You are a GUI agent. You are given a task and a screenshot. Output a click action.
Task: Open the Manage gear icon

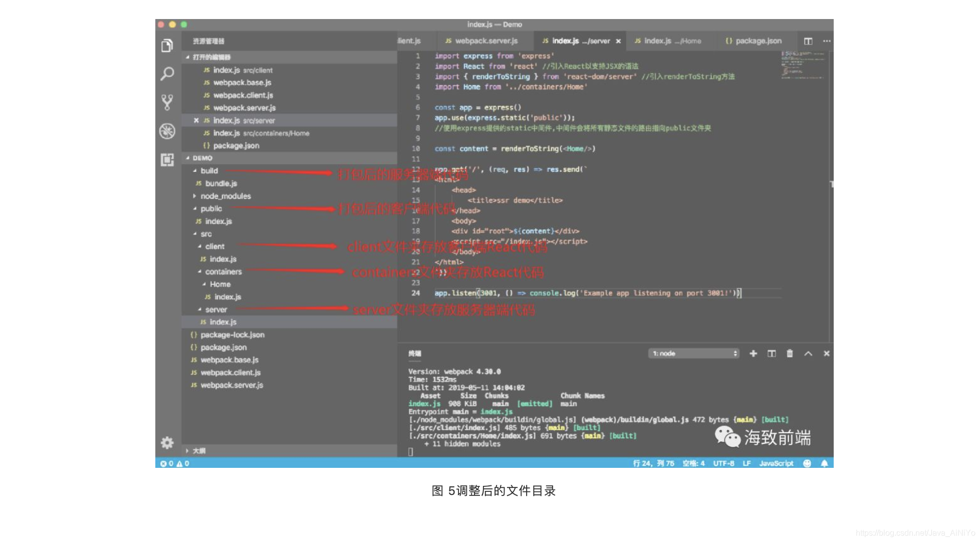(x=167, y=443)
